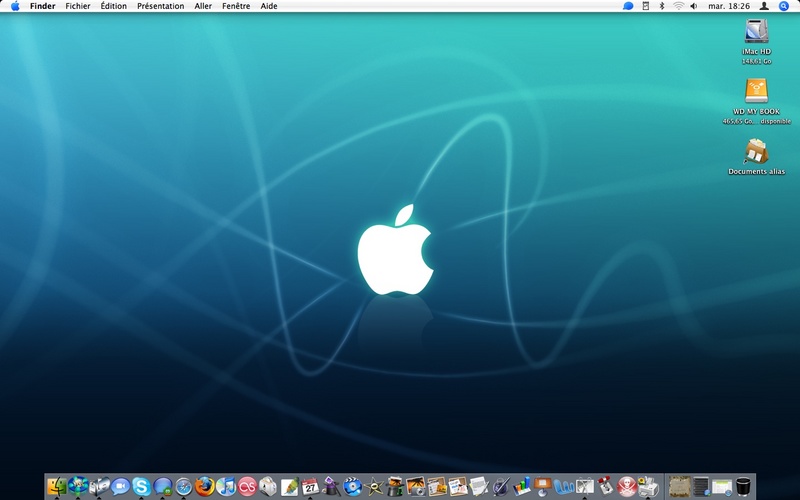Open the Documents alias folder

756,151
